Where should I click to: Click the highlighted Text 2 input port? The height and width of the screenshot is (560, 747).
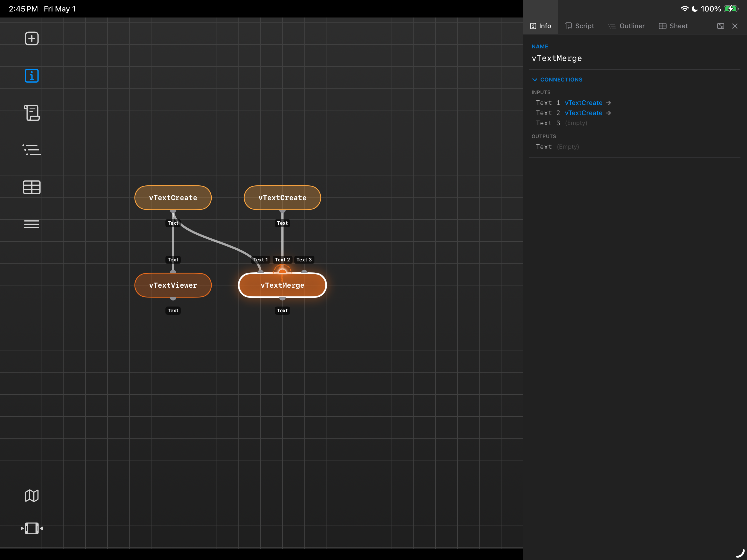coord(282,272)
